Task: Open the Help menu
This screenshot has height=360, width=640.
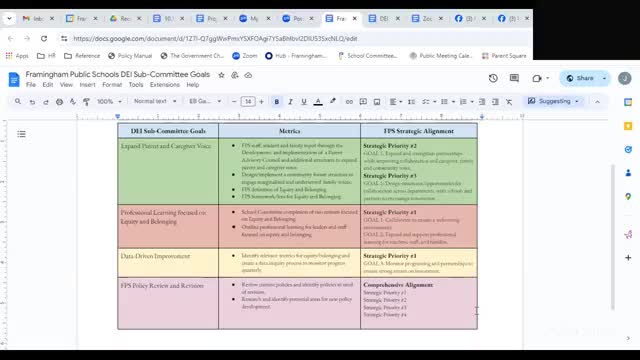Action: (193, 85)
